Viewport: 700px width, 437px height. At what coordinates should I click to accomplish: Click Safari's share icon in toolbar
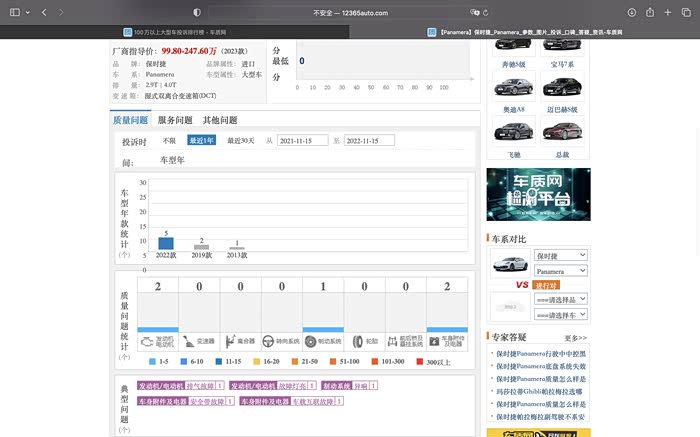[651, 12]
